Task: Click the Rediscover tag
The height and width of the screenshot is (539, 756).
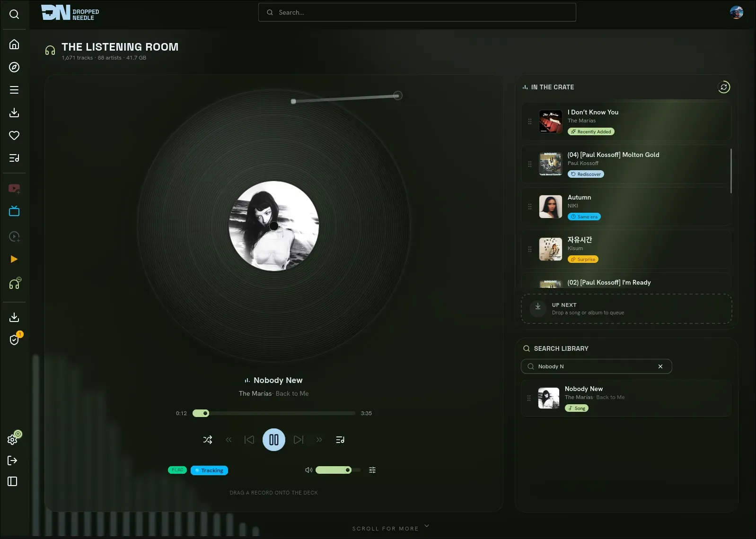Action: click(x=586, y=174)
